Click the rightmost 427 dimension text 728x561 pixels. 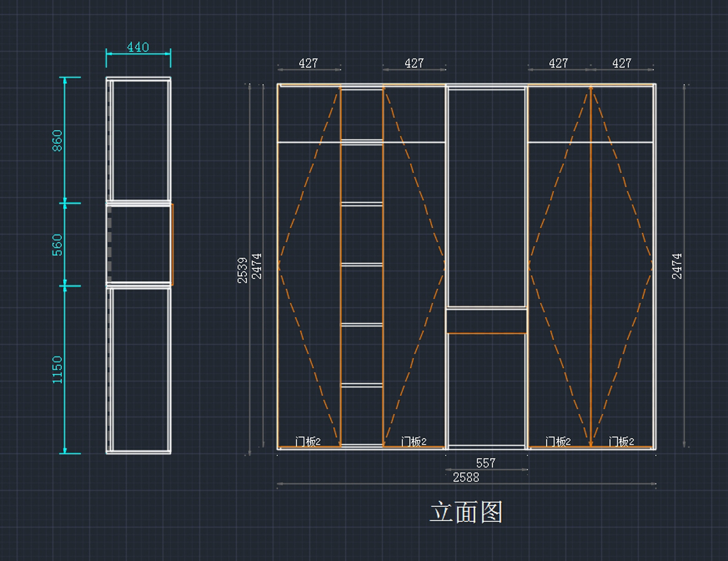coord(622,63)
